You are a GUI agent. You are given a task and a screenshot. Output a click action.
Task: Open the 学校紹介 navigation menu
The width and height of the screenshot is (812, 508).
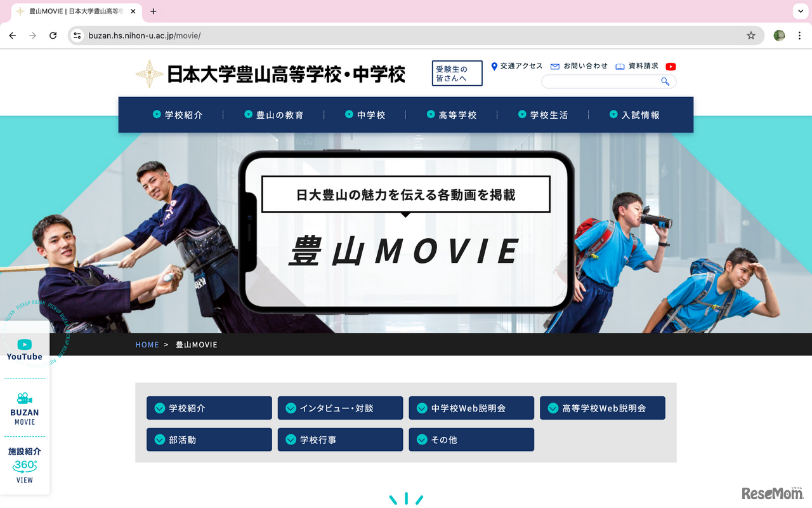pyautogui.click(x=178, y=115)
